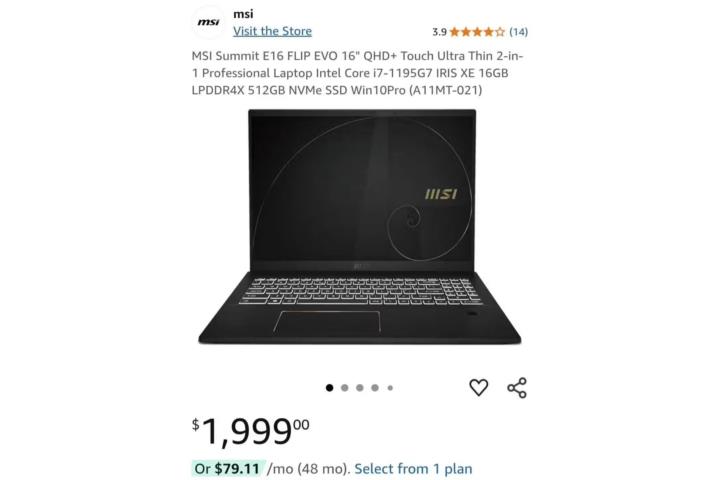
Task: Open the Visit the Store link
Action: click(x=272, y=31)
